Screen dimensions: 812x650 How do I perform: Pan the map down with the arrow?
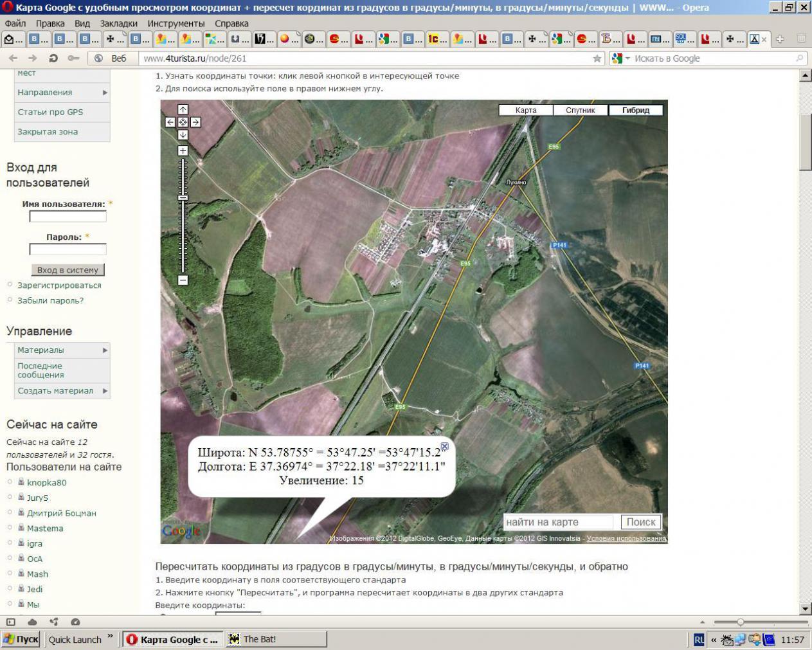(x=183, y=135)
